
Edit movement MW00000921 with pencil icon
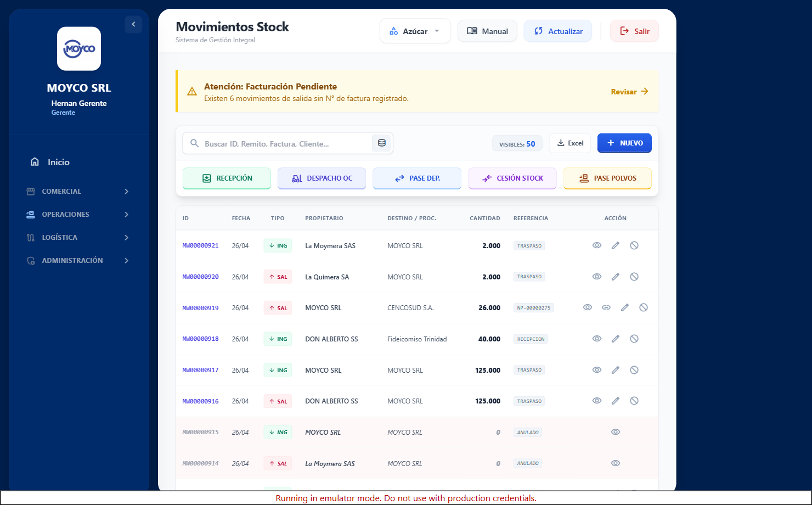tap(616, 245)
